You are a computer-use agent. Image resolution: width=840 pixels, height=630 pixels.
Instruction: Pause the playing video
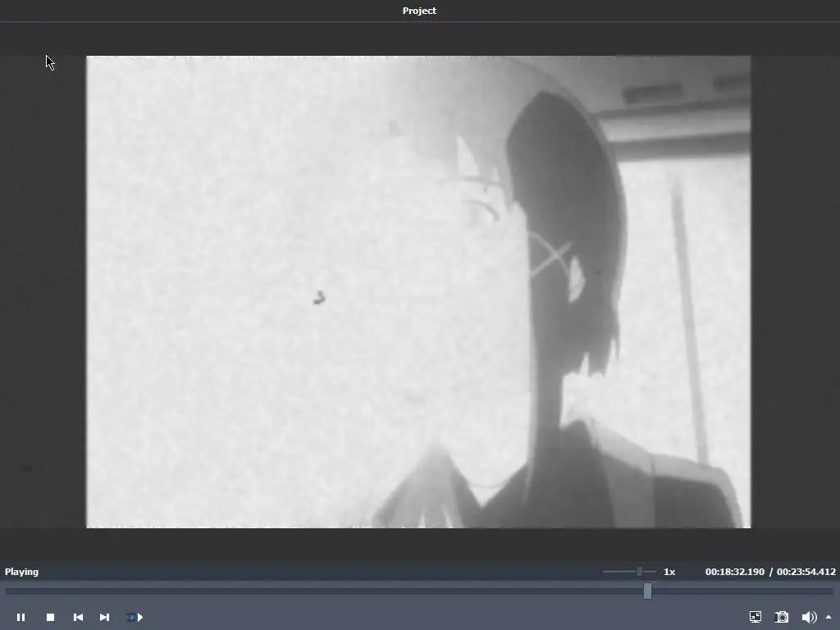(x=21, y=617)
